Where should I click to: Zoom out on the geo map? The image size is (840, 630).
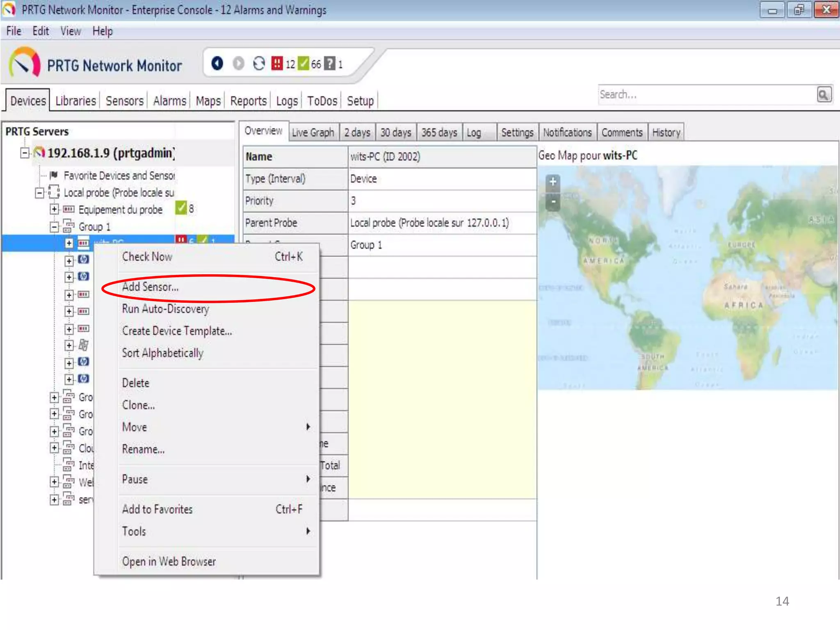coord(553,202)
